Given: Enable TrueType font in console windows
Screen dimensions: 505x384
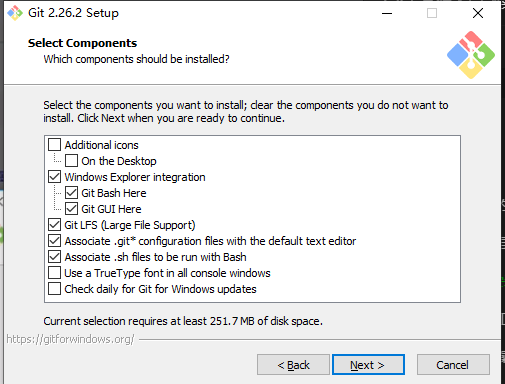Looking at the screenshot, I should point(54,273).
